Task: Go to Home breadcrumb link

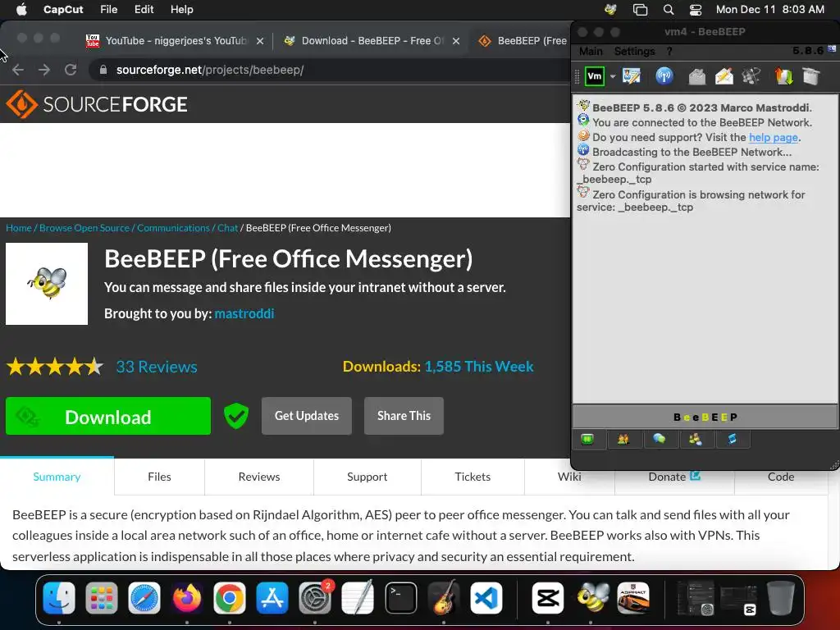Action: [x=19, y=228]
